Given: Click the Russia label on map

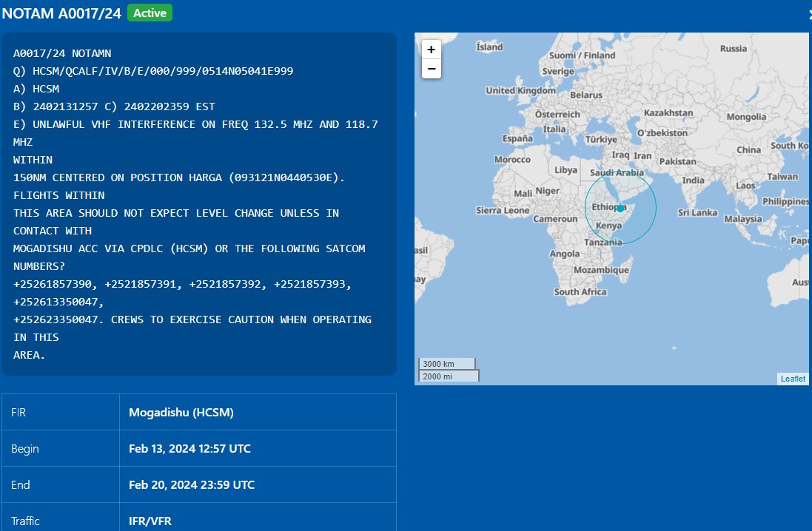Looking at the screenshot, I should pyautogui.click(x=734, y=49).
